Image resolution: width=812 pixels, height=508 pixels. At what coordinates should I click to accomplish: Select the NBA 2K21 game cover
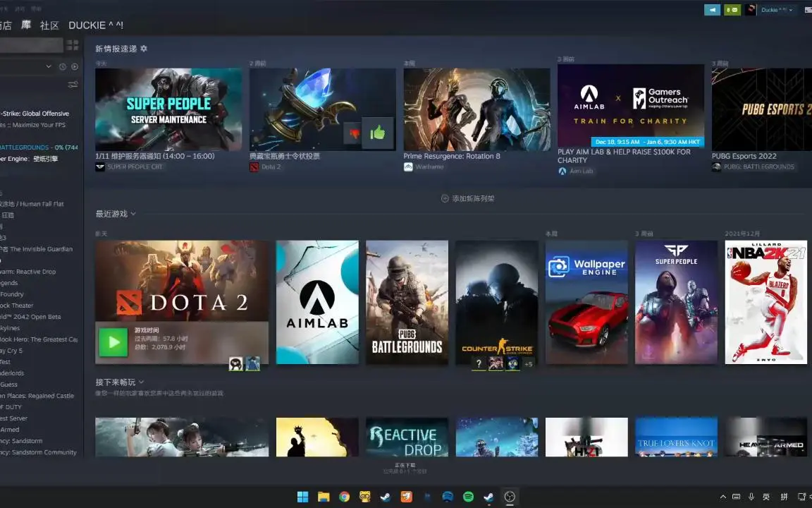[x=766, y=302]
